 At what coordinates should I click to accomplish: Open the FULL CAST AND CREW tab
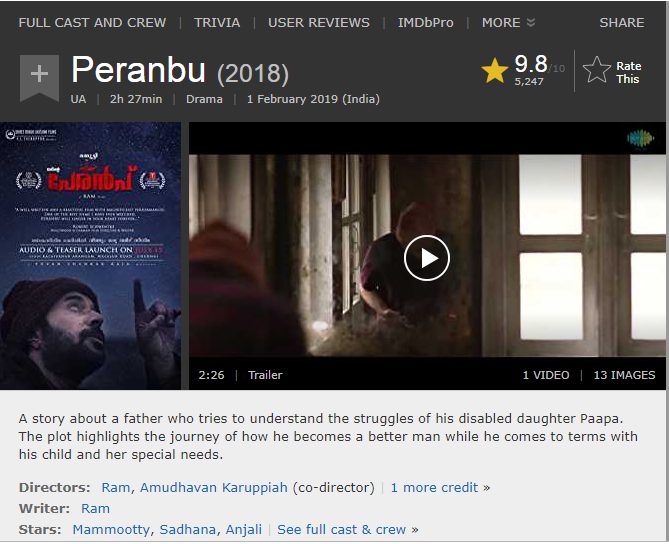(x=92, y=23)
